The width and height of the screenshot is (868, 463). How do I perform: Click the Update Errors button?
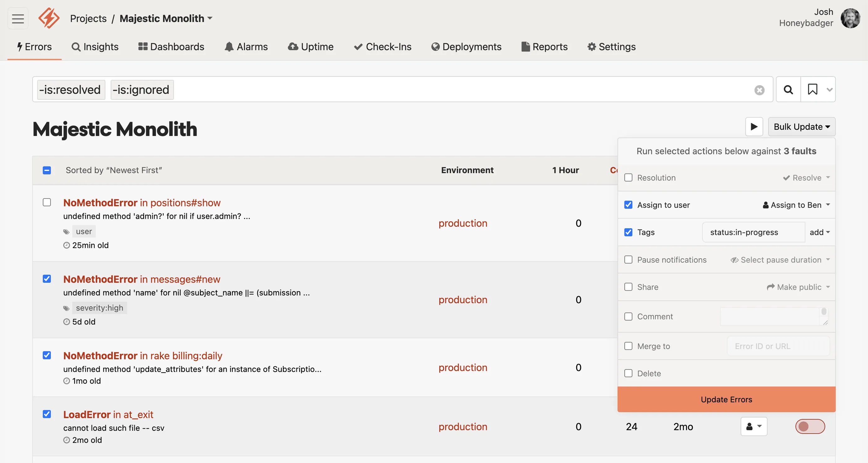point(726,399)
